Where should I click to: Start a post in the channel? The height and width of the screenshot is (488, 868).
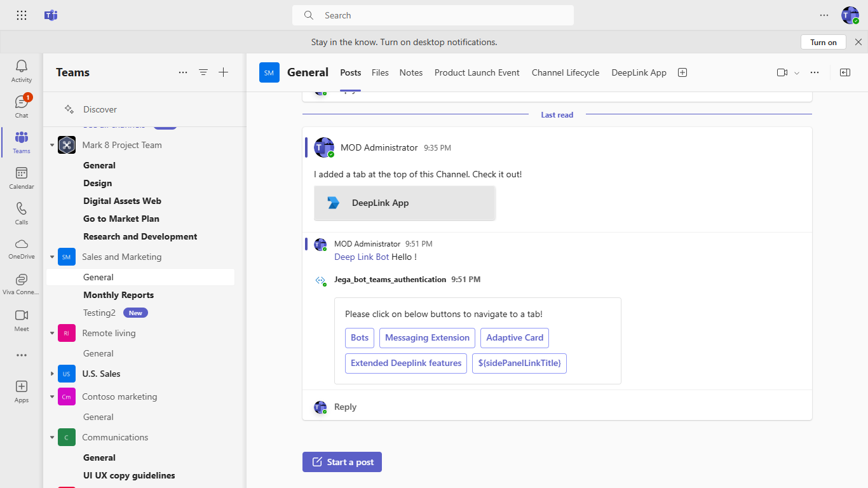(x=342, y=462)
